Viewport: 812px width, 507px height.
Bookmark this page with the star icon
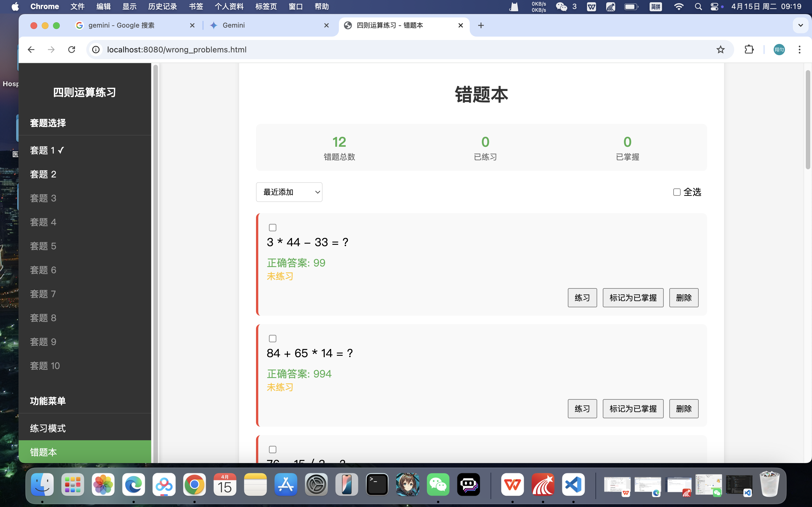pos(720,50)
